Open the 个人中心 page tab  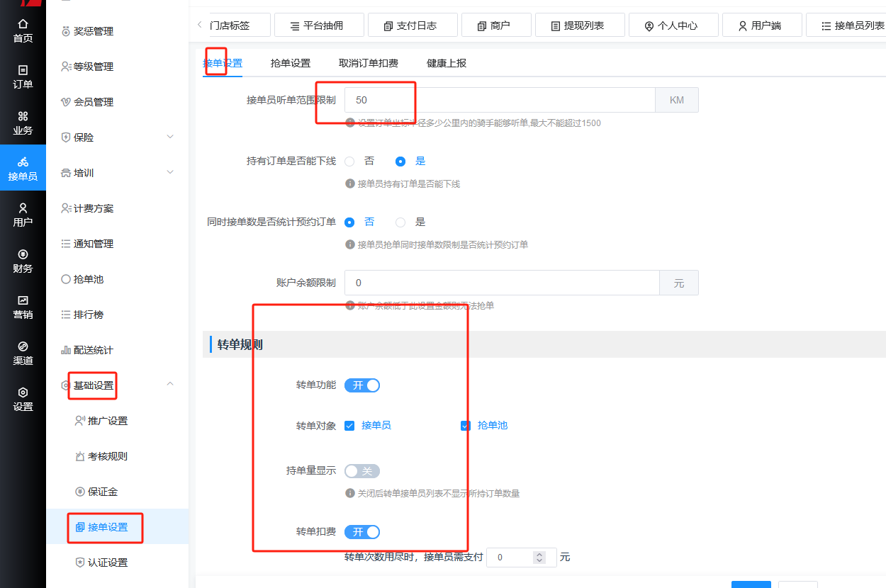pos(673,26)
